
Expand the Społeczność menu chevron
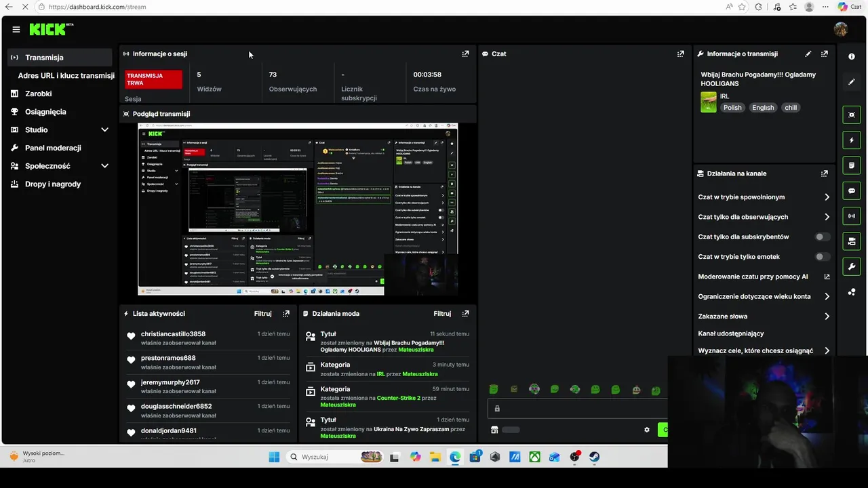pos(104,165)
